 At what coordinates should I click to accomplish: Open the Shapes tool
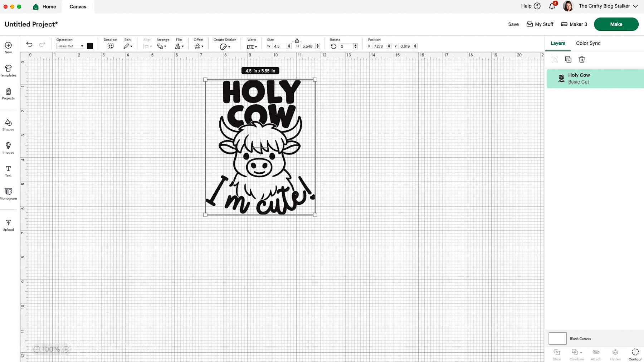[8, 125]
